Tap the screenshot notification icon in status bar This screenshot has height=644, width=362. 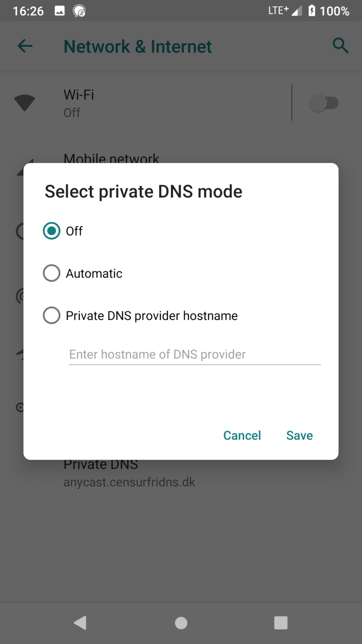coord(59,10)
